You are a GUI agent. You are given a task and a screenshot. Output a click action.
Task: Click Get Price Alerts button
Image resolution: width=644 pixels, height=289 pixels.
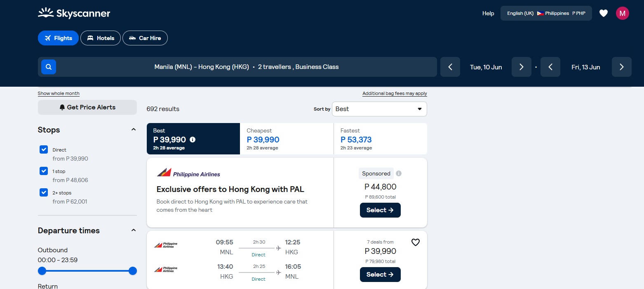87,107
